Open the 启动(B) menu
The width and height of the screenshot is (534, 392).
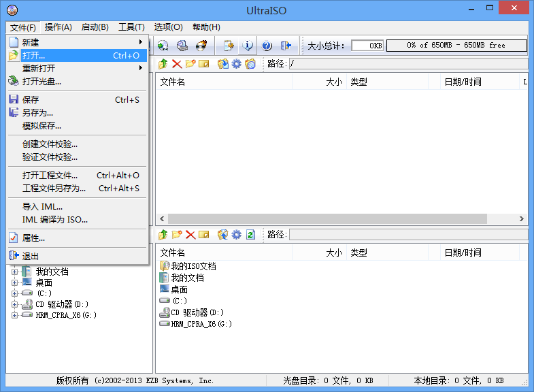95,27
